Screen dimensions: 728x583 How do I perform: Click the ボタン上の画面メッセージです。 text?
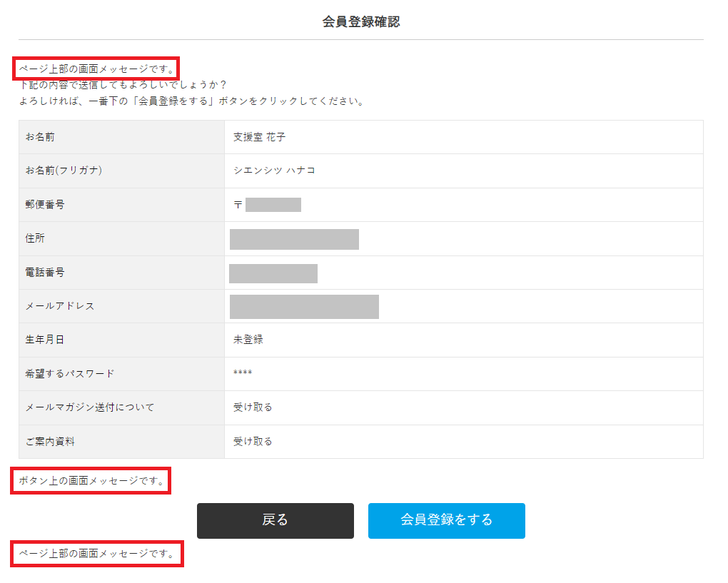(91, 481)
